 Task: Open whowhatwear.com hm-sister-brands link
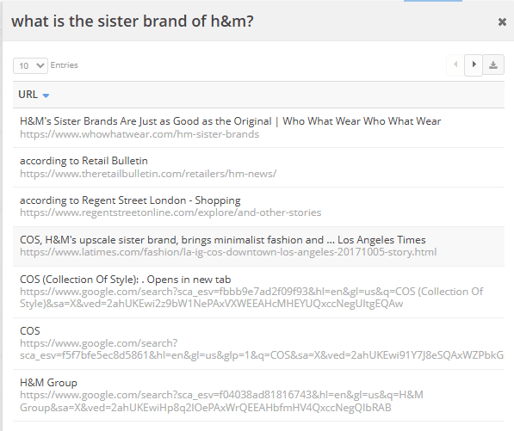(139, 134)
